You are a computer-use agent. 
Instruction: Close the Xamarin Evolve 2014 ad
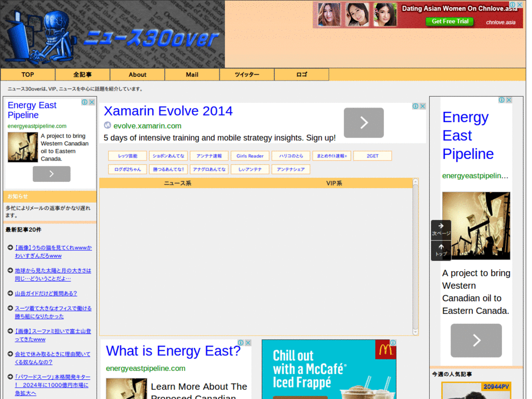(x=423, y=106)
